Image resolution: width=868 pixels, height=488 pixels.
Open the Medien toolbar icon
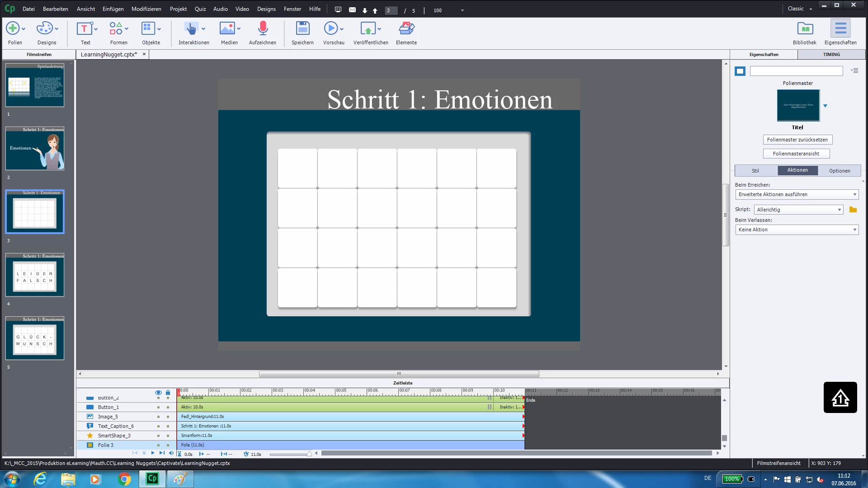(x=227, y=29)
